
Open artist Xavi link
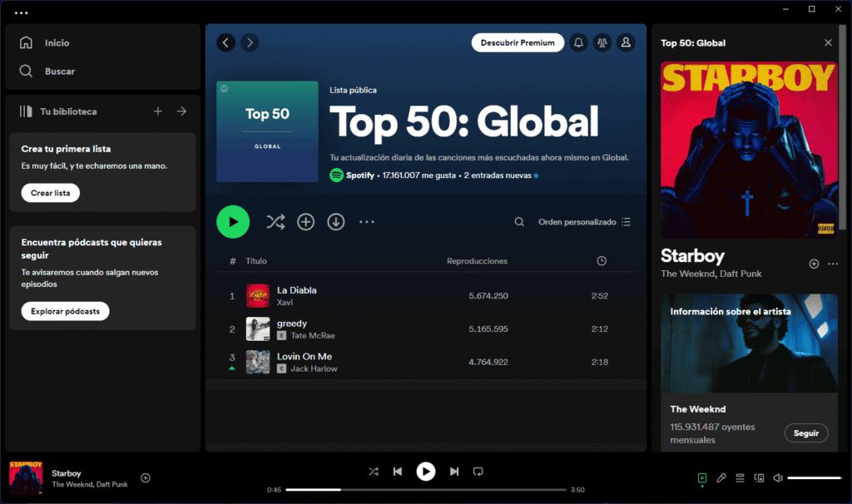[x=285, y=303]
